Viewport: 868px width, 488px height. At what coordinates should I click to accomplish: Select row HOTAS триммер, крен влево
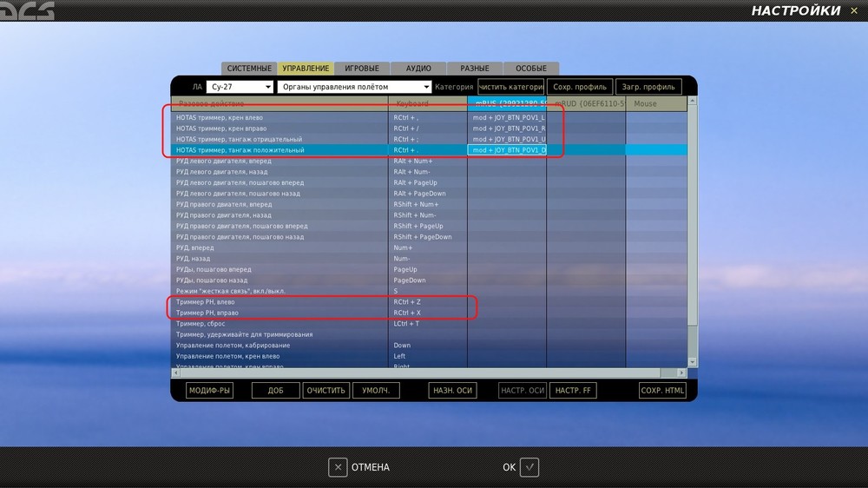pyautogui.click(x=429, y=117)
